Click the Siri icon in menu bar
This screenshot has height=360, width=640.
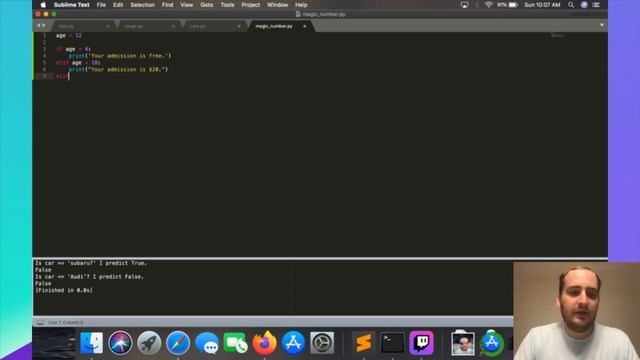point(584,5)
